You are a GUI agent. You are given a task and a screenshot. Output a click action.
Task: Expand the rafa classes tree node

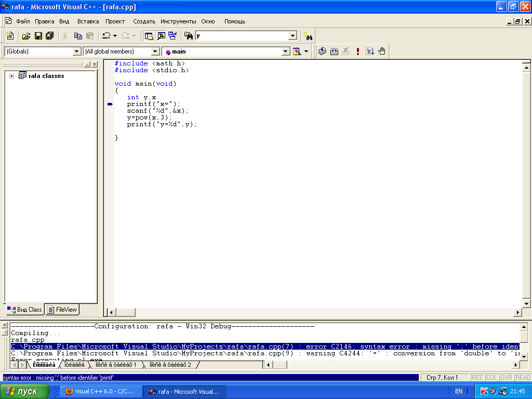11,76
